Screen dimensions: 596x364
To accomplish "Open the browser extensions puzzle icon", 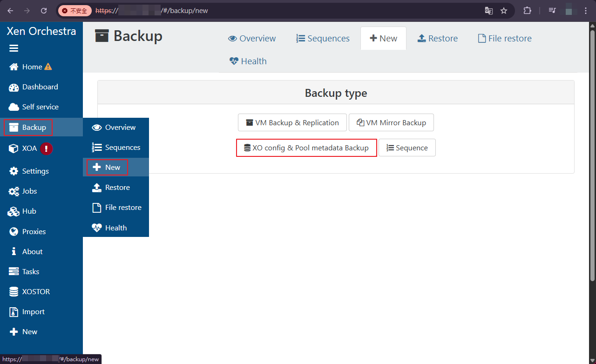I will point(527,11).
